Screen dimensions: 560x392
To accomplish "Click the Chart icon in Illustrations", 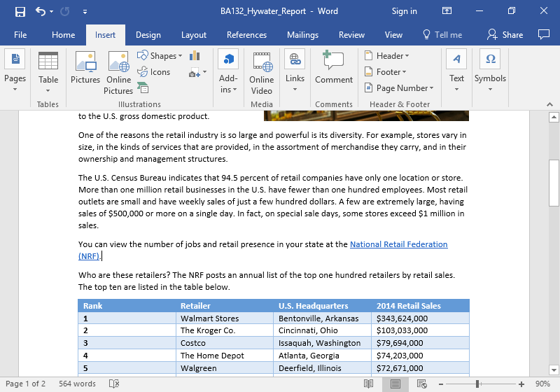I will 195,55.
